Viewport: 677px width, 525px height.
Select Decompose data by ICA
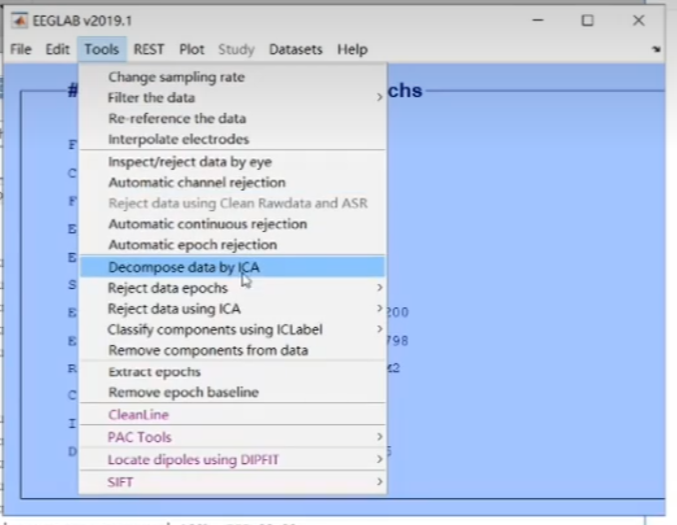(184, 267)
